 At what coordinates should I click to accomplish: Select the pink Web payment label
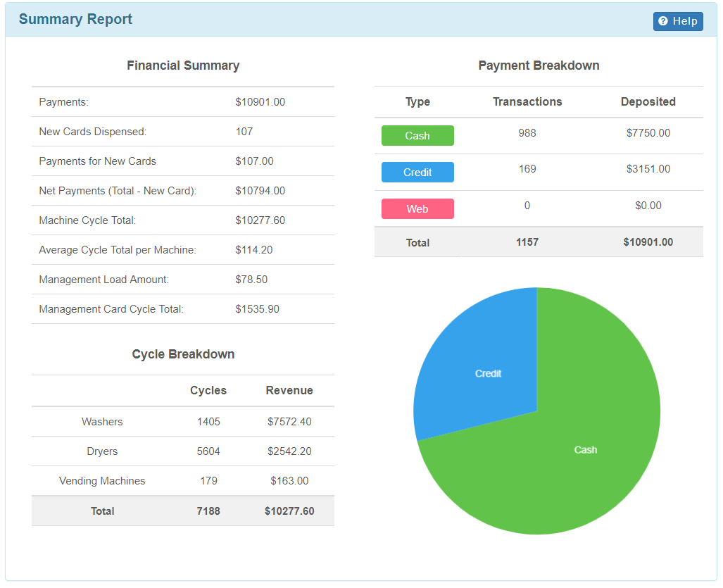[417, 209]
